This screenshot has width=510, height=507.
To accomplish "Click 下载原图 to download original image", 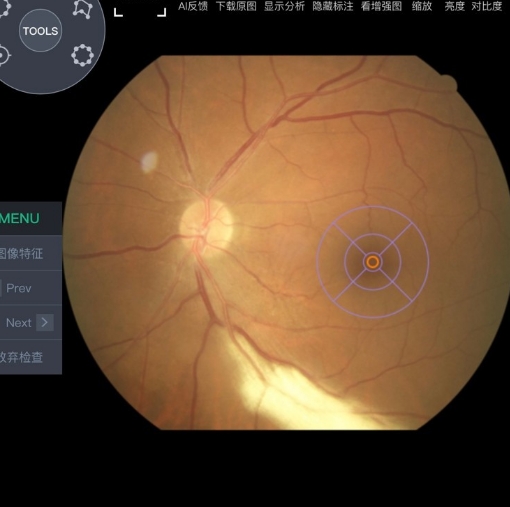I will [236, 6].
